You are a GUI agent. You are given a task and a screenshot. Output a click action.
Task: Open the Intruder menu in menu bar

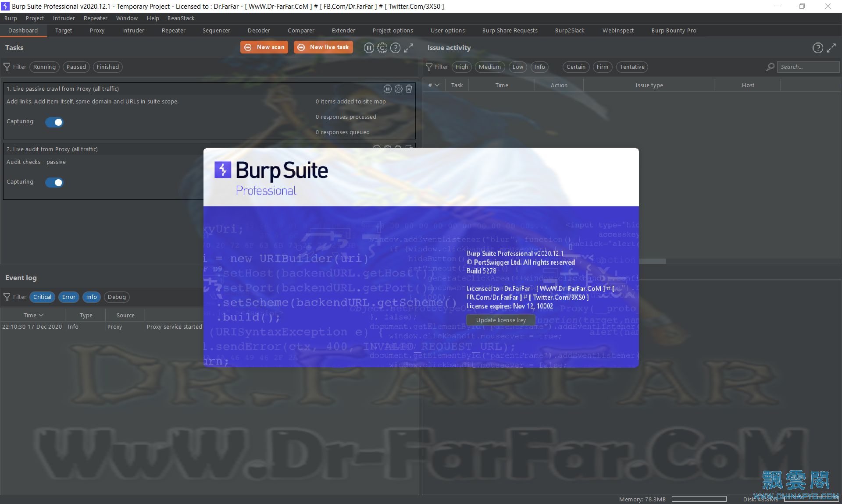64,18
